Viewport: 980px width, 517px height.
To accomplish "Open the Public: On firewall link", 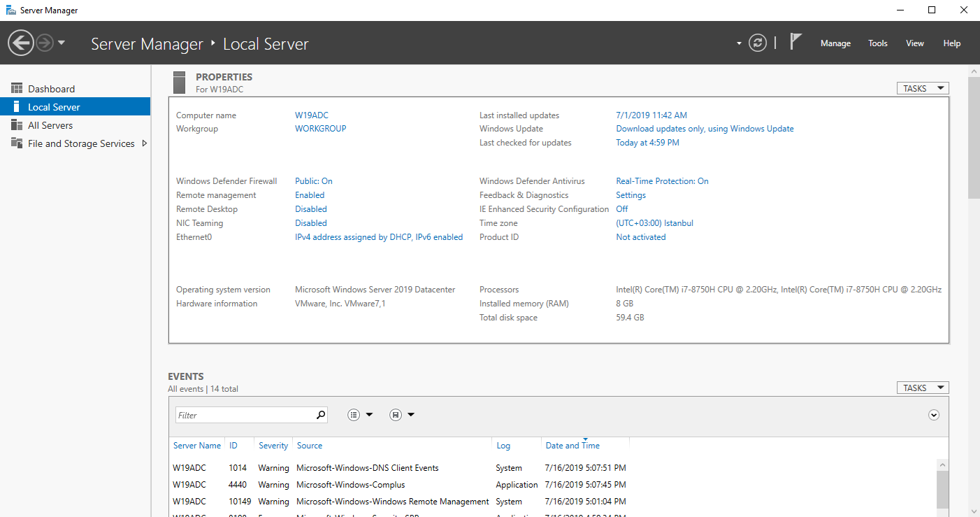I will tap(314, 181).
